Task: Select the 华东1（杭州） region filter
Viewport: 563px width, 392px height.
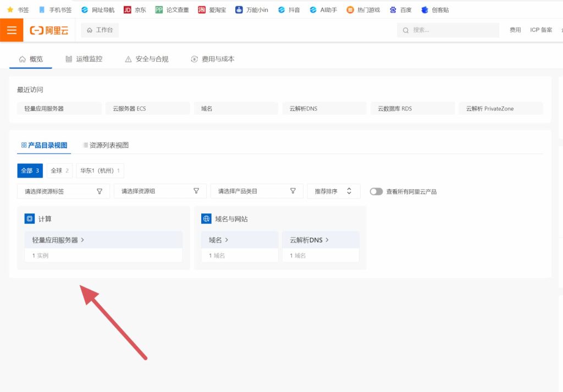Action: (x=100, y=171)
